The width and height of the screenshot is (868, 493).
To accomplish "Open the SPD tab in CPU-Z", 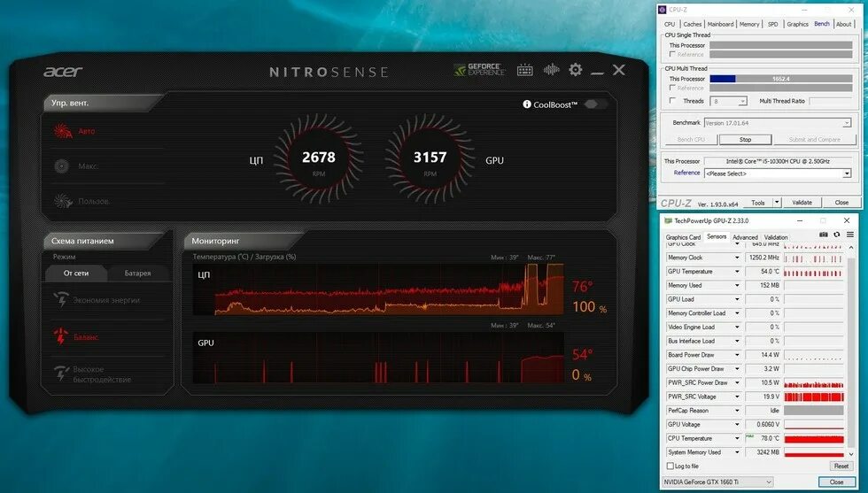I will pos(772,25).
